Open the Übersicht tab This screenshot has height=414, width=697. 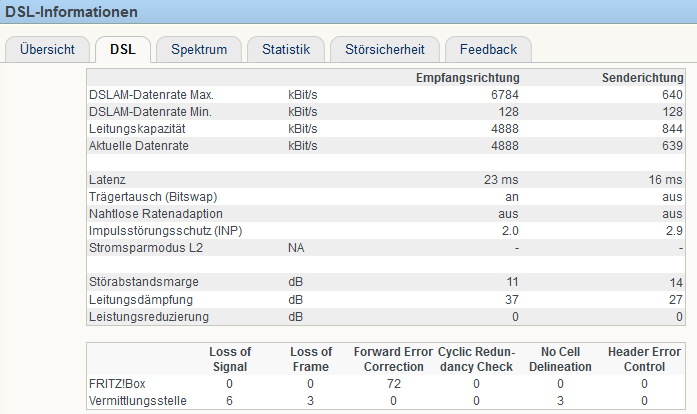click(x=47, y=49)
